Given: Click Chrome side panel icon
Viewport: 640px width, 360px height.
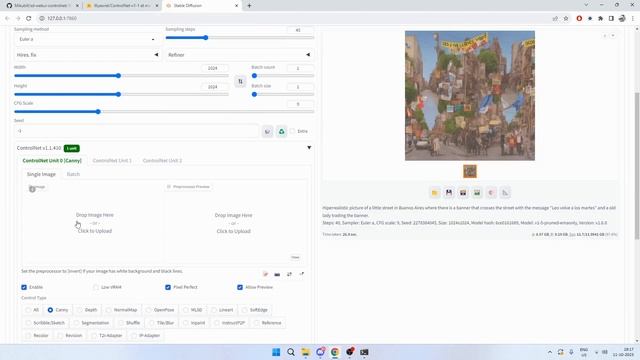Looking at the screenshot, I should point(611,18).
